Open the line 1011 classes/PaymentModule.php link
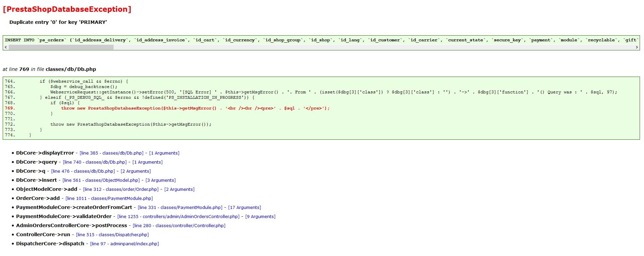The image size is (644, 256). 109,199
